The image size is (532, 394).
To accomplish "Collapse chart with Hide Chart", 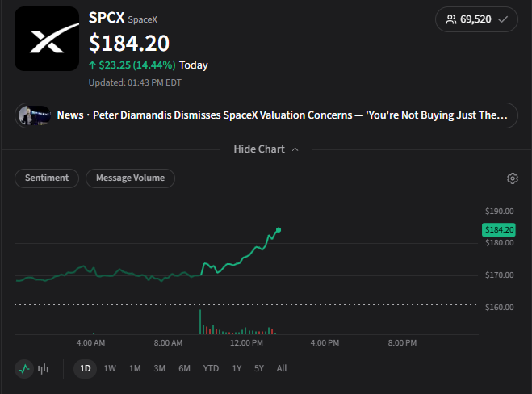I will (266, 149).
